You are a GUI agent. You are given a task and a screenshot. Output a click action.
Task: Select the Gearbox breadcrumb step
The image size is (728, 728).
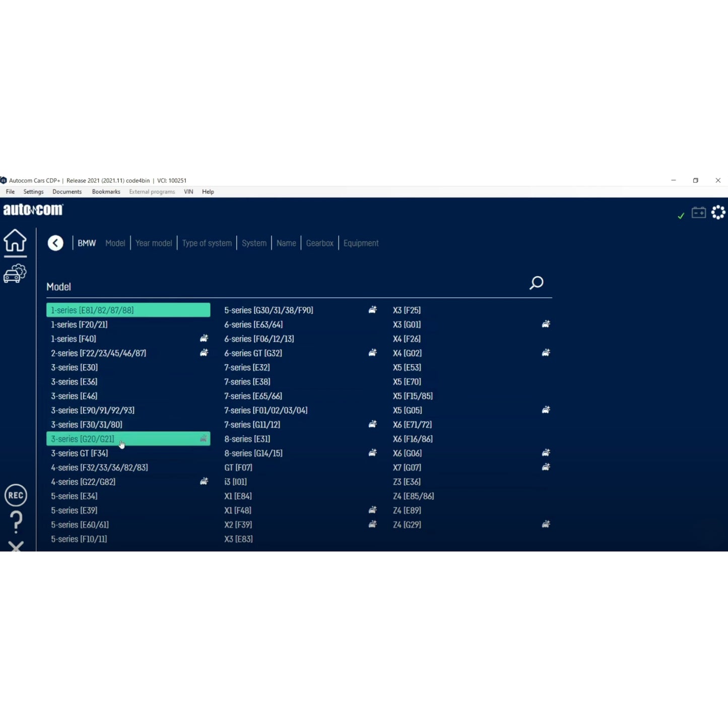[x=320, y=243]
